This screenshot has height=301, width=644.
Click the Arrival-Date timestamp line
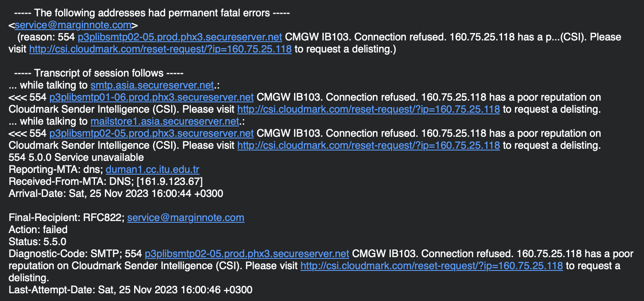coord(116,193)
